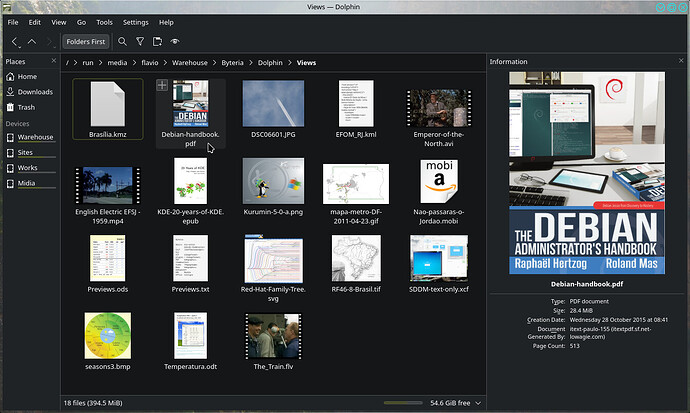Viewport: 690px width, 413px height.
Task: Expand the chevron after run in breadcrumb
Action: 100,63
